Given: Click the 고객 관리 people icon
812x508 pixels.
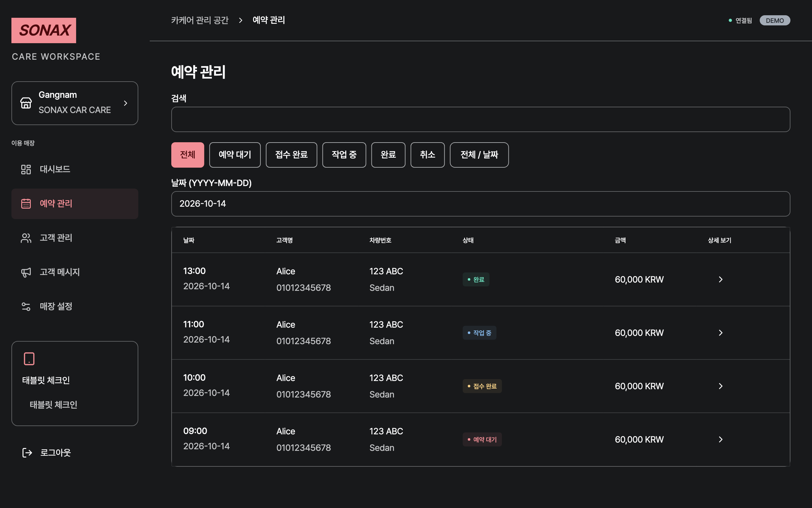Looking at the screenshot, I should click(x=26, y=238).
